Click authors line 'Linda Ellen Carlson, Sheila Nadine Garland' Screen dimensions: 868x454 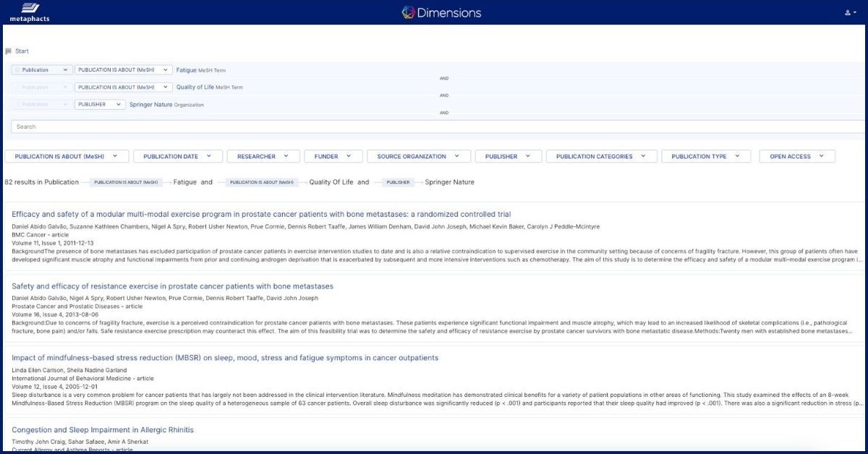point(69,370)
